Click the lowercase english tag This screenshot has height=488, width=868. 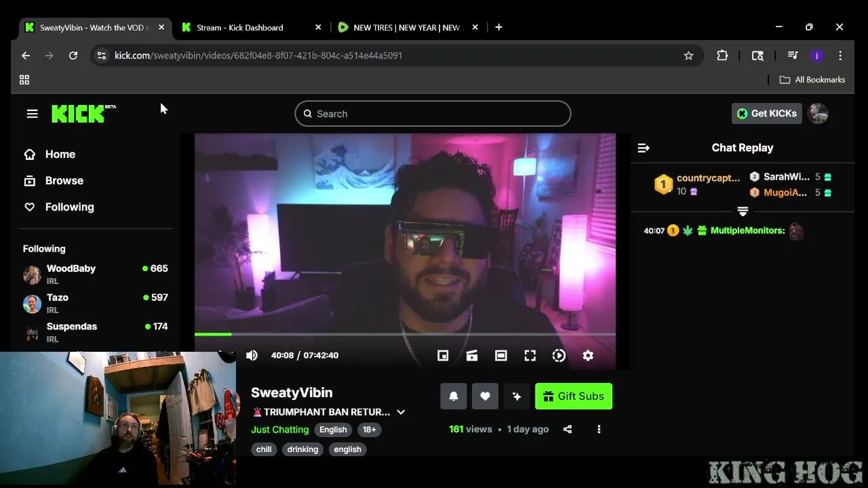click(348, 449)
